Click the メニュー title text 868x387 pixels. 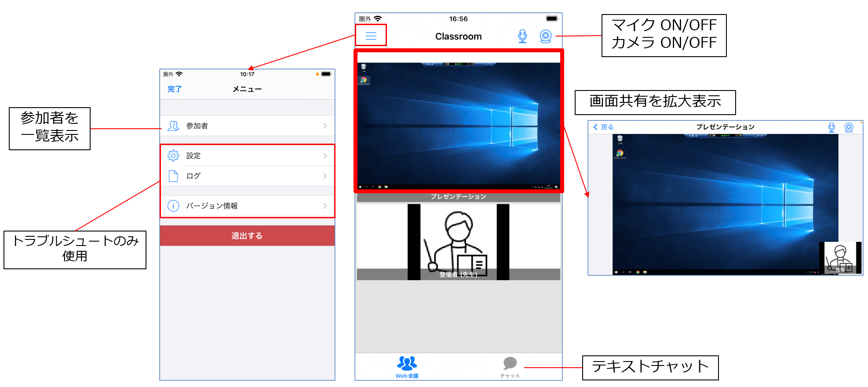point(247,89)
